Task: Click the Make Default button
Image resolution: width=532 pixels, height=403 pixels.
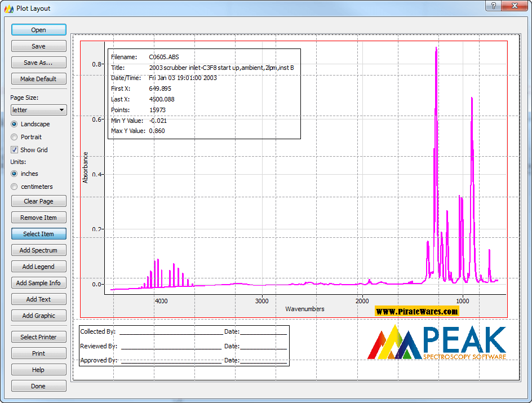Action: (x=38, y=79)
